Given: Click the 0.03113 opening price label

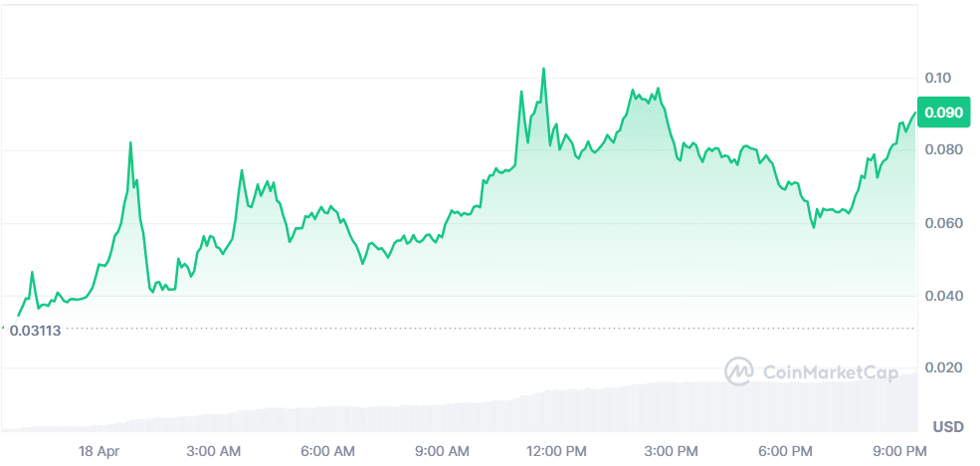Looking at the screenshot, I should (35, 331).
